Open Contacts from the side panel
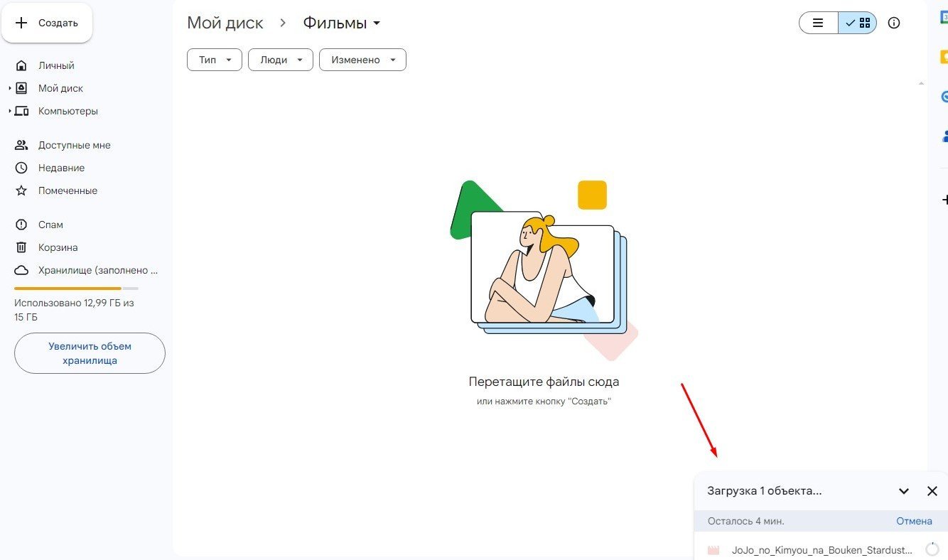 point(943,135)
